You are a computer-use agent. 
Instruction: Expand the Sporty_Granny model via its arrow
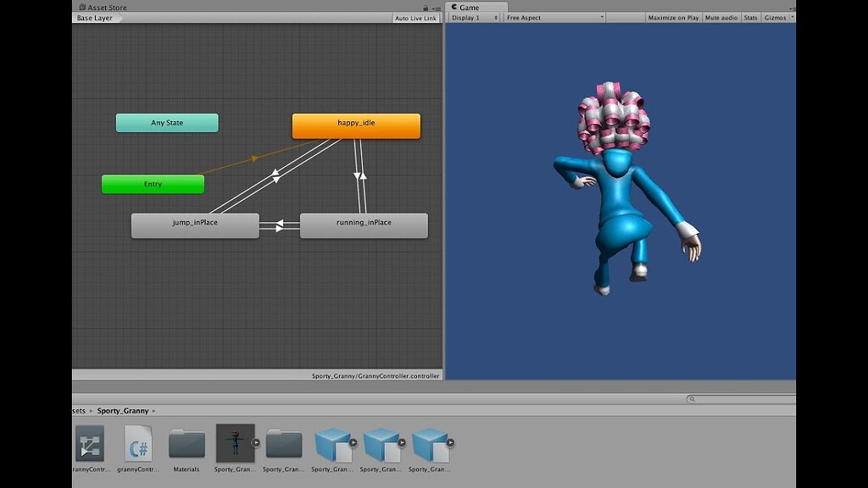[257, 442]
